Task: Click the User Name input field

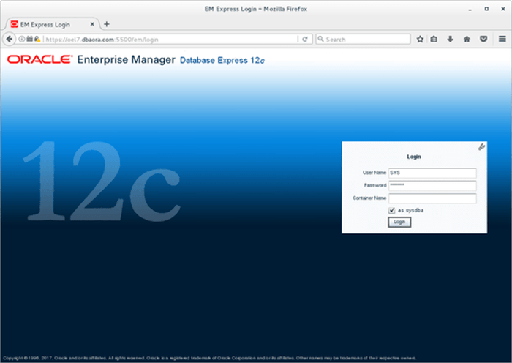Action: click(432, 173)
